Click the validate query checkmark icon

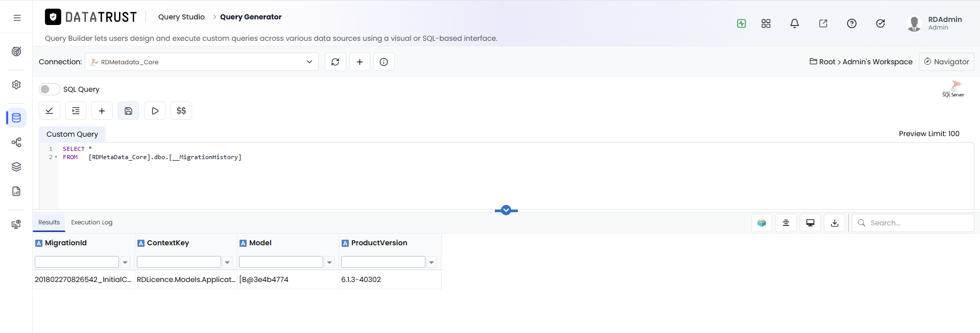tap(50, 111)
